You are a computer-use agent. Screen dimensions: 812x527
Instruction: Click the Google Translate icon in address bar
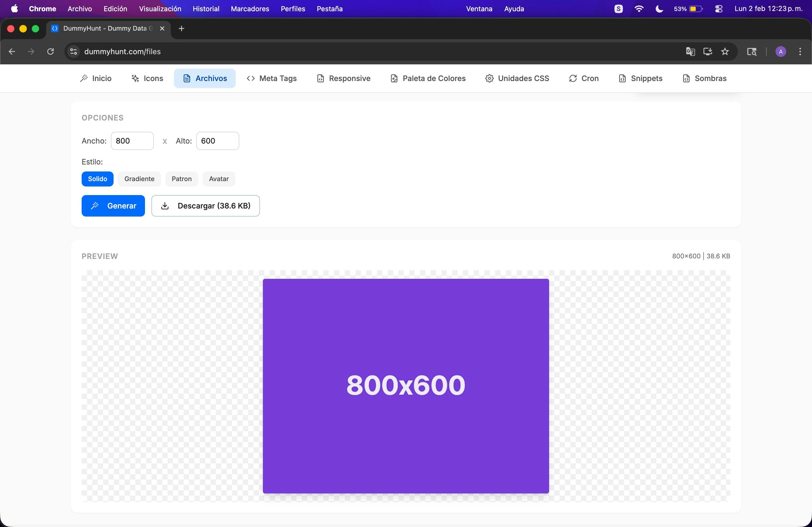(690, 52)
